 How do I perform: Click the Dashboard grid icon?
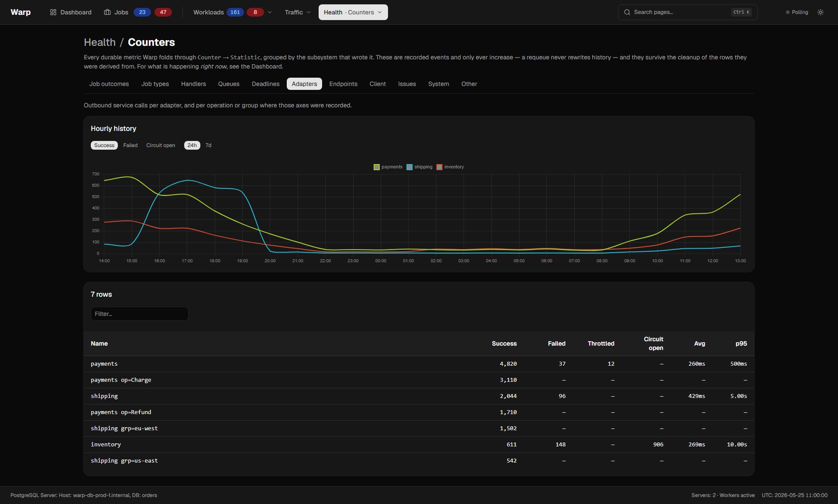53,12
